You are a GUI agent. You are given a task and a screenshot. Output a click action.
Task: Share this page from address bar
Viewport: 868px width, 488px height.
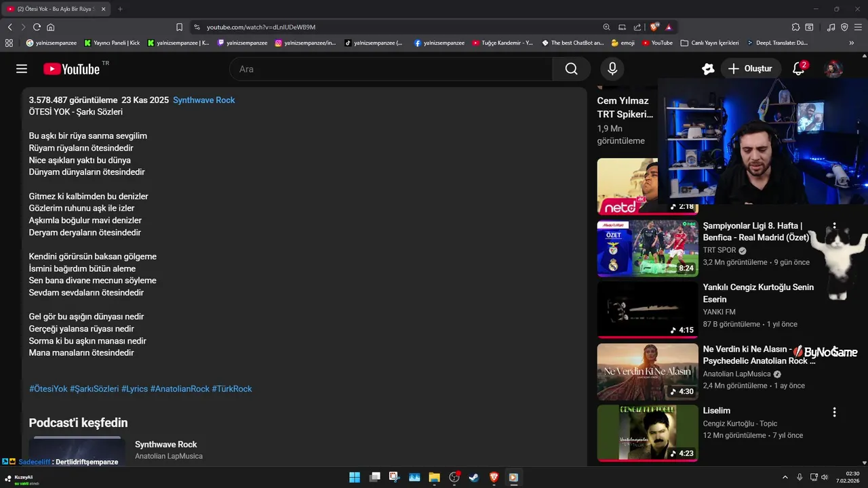637,27
